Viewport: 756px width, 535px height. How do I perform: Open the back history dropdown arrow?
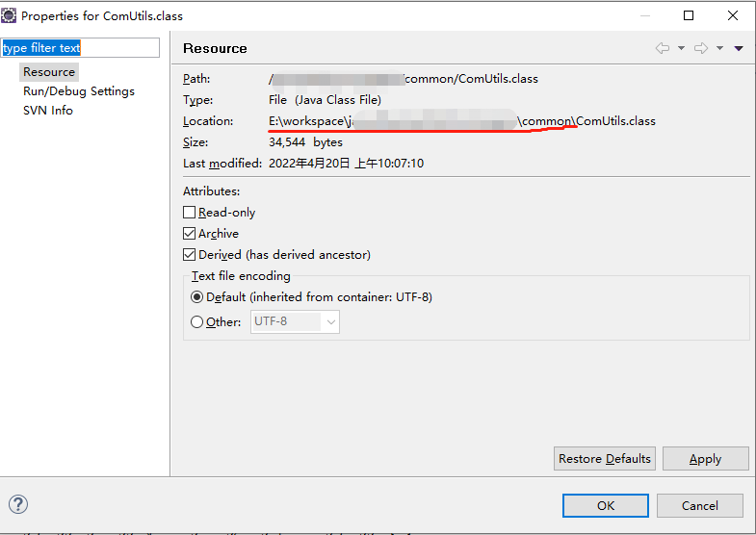click(x=681, y=48)
